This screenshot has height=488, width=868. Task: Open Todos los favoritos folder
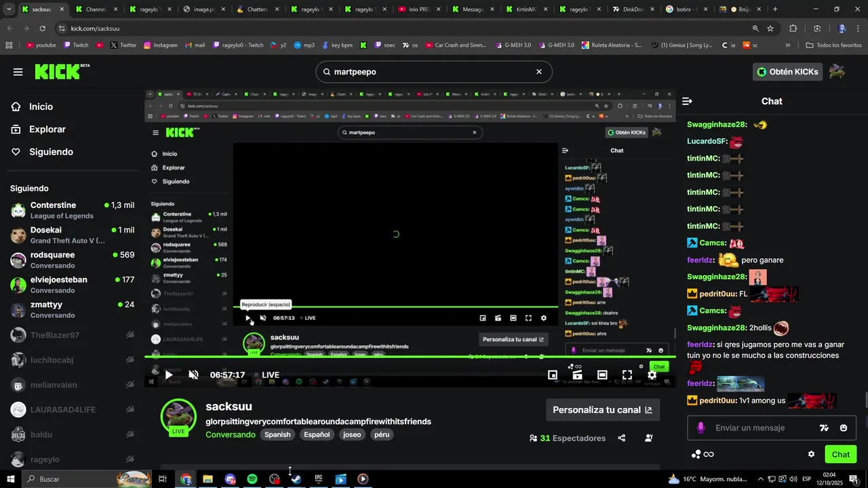pyautogui.click(x=833, y=45)
